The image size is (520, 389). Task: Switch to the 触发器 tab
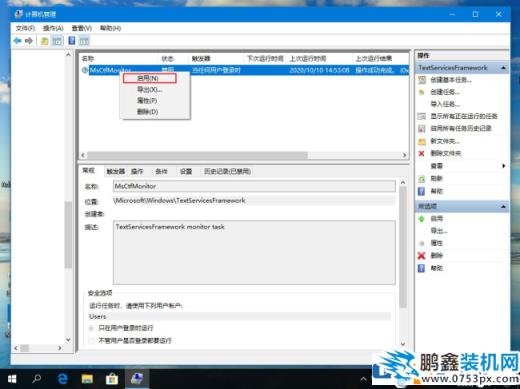pyautogui.click(x=115, y=171)
